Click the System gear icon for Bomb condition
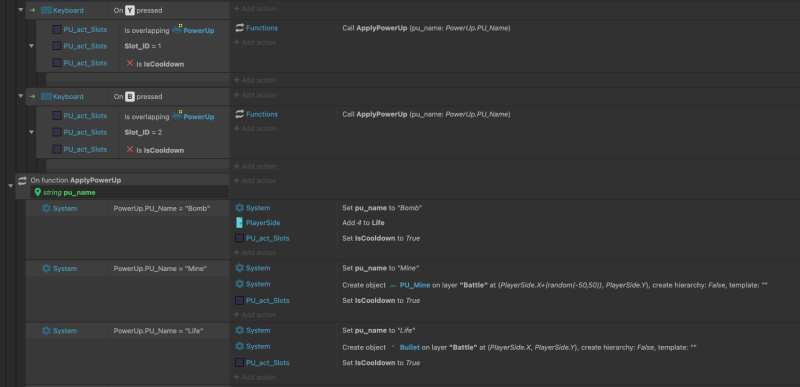 (x=46, y=209)
